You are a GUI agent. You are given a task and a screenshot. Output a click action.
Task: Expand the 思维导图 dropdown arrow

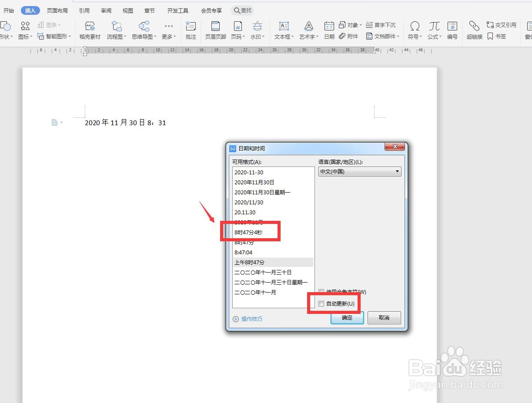point(154,37)
